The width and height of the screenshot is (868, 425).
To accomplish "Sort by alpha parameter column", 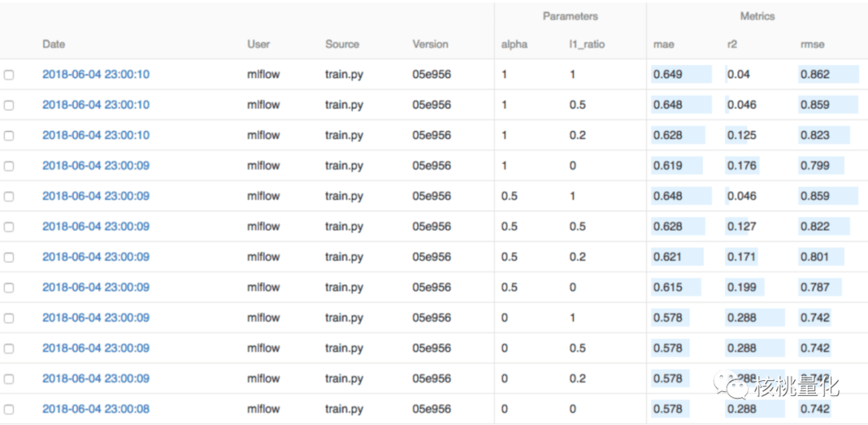I will coord(514,44).
